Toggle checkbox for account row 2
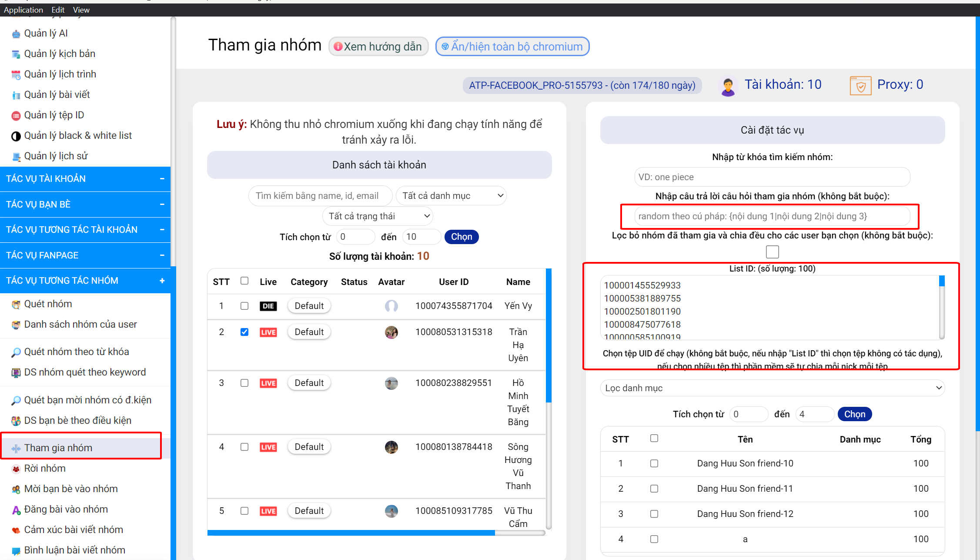Image resolution: width=980 pixels, height=560 pixels. coord(246,331)
